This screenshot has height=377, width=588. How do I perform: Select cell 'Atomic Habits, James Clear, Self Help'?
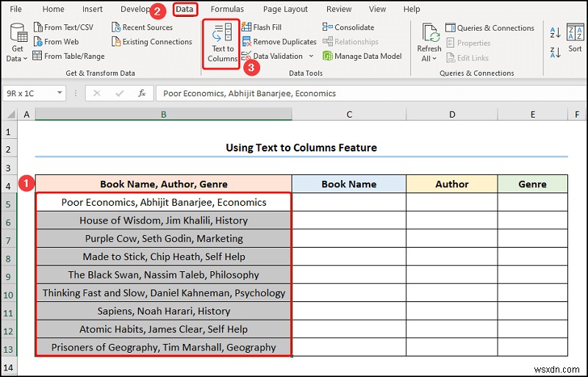coord(163,329)
